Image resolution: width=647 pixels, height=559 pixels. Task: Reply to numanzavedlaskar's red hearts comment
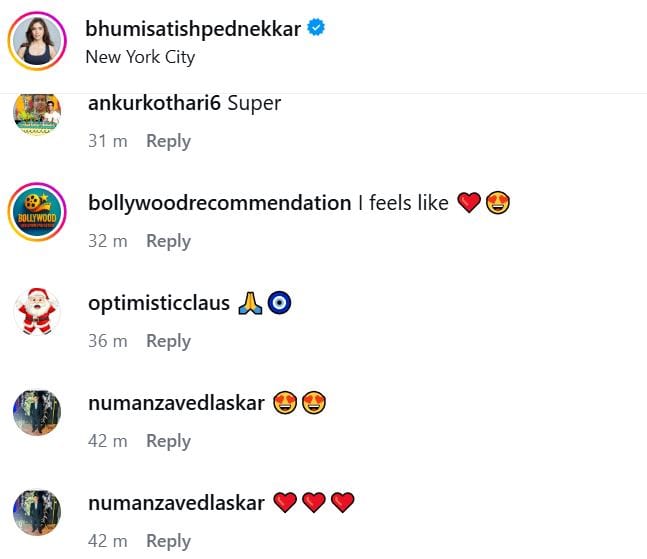[168, 541]
